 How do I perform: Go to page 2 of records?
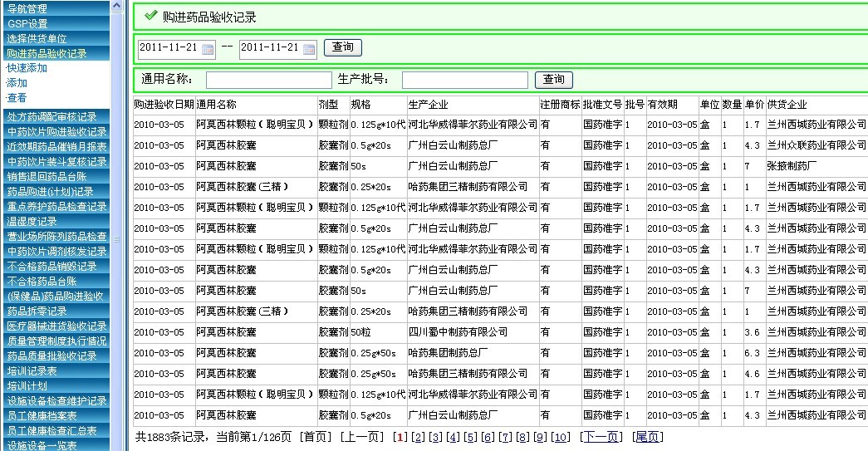(x=419, y=437)
